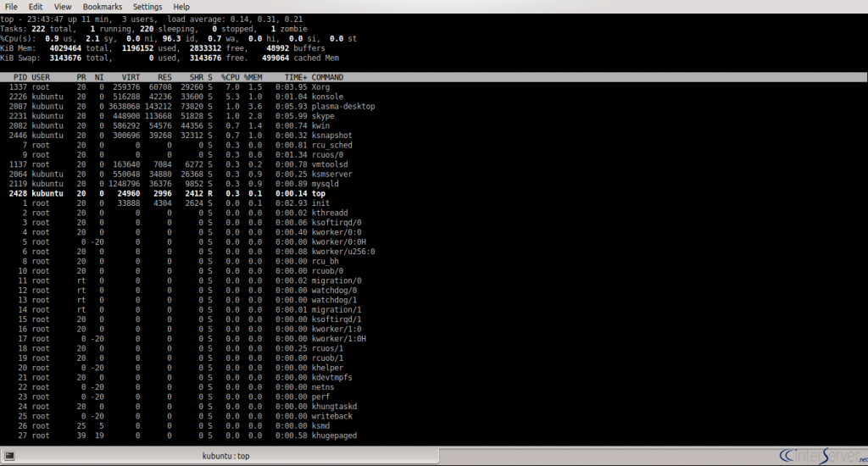868x466 pixels.
Task: Click the 1196152 used memory value
Action: tap(149, 48)
